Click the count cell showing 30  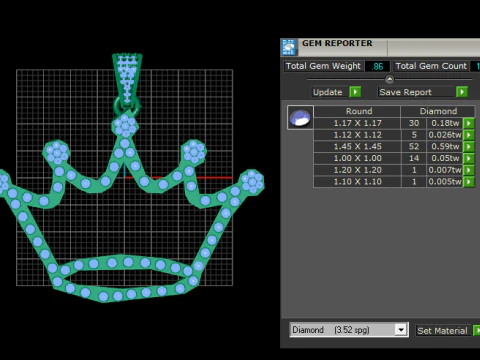coord(414,123)
